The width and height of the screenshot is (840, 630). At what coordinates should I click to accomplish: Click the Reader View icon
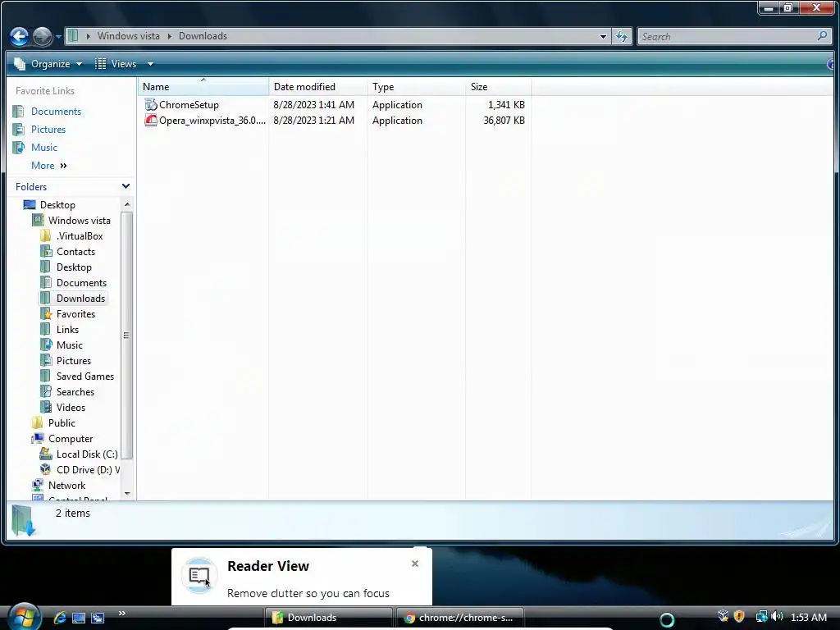point(199,577)
